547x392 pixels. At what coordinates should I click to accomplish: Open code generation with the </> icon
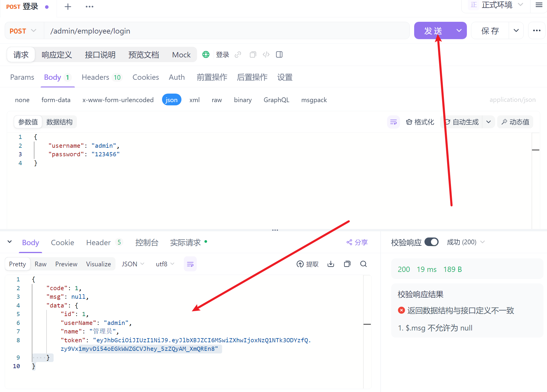coord(266,54)
